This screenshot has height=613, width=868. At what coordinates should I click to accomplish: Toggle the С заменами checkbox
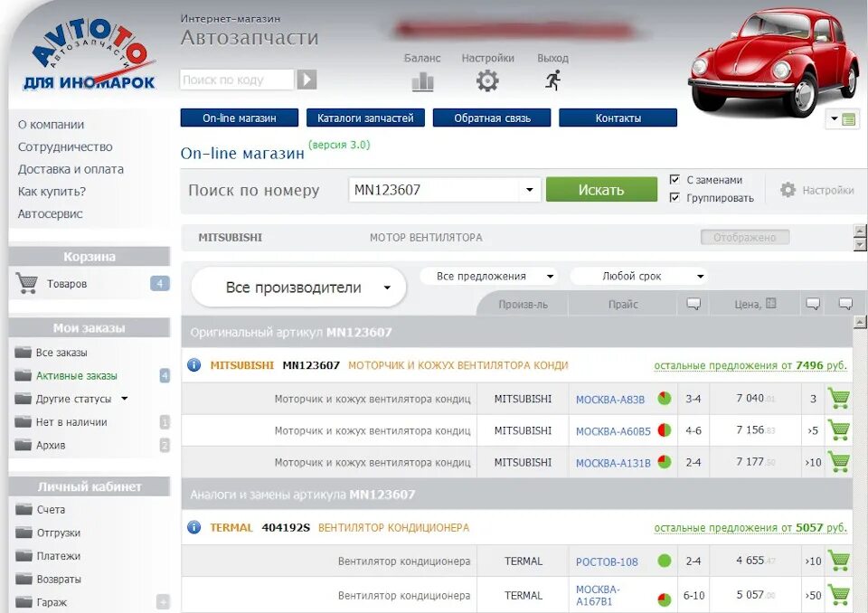coord(675,179)
